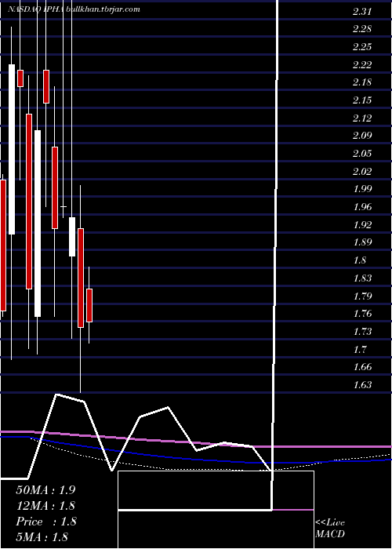Image resolution: width=392 pixels, height=549 pixels.
Task: Select the Price : 1.8 readout
Action: click(x=45, y=521)
